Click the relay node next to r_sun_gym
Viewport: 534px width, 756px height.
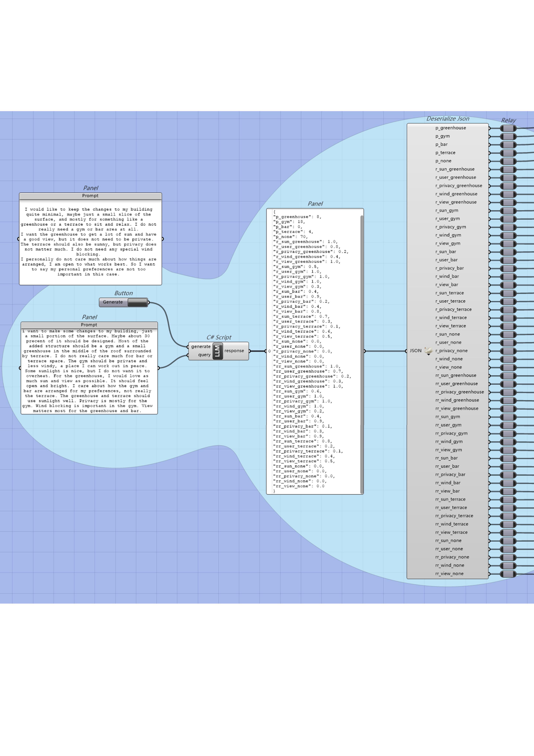508,211
